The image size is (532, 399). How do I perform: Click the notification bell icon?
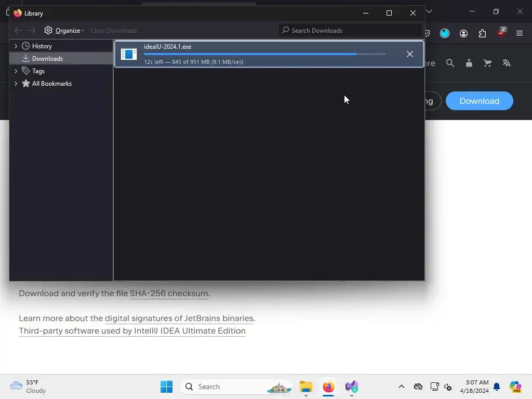pos(497,387)
